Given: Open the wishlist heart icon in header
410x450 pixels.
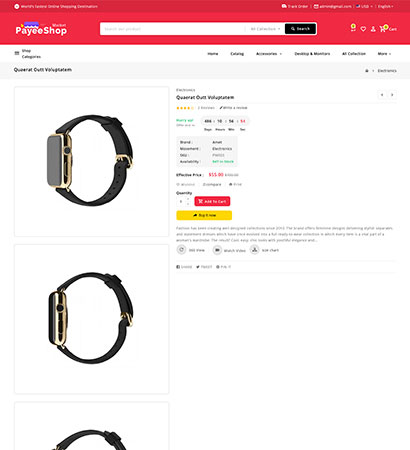Looking at the screenshot, I should click(363, 29).
